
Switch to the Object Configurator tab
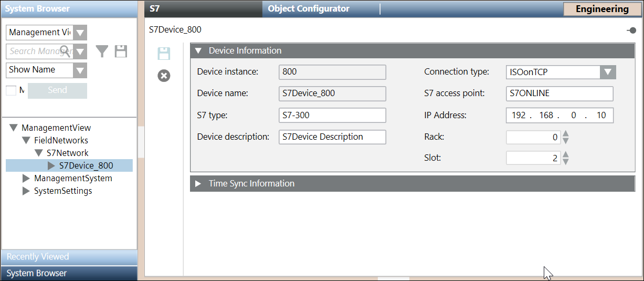point(308,8)
